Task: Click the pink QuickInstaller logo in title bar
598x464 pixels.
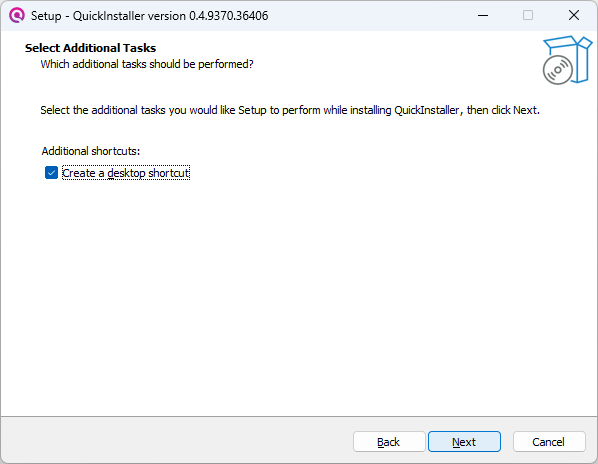Action: tap(17, 16)
